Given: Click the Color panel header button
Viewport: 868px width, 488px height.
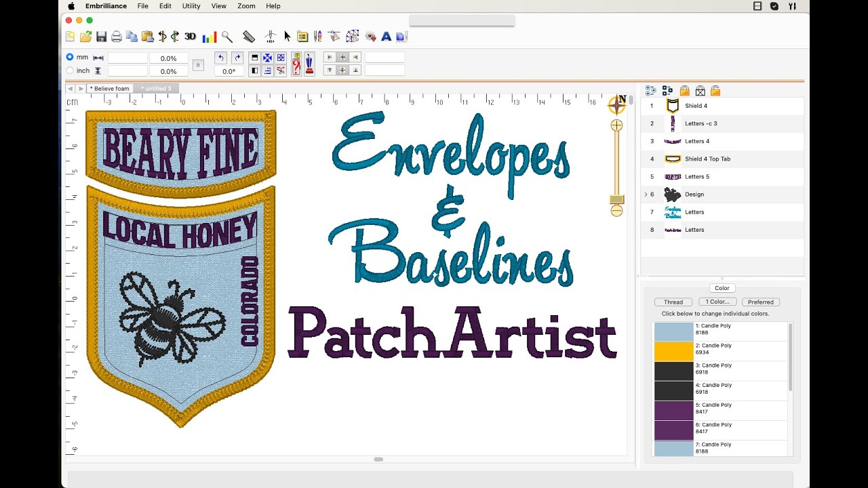Looking at the screenshot, I should pos(722,288).
